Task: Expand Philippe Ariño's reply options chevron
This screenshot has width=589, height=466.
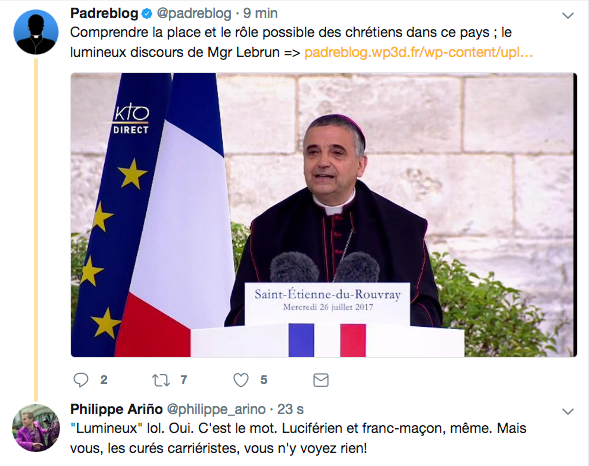Action: tap(568, 411)
